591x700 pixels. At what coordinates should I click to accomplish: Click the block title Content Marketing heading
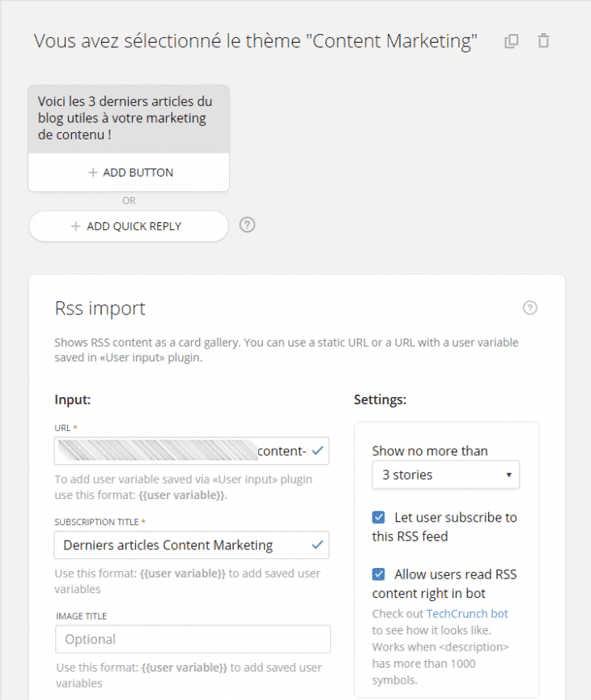coord(256,41)
